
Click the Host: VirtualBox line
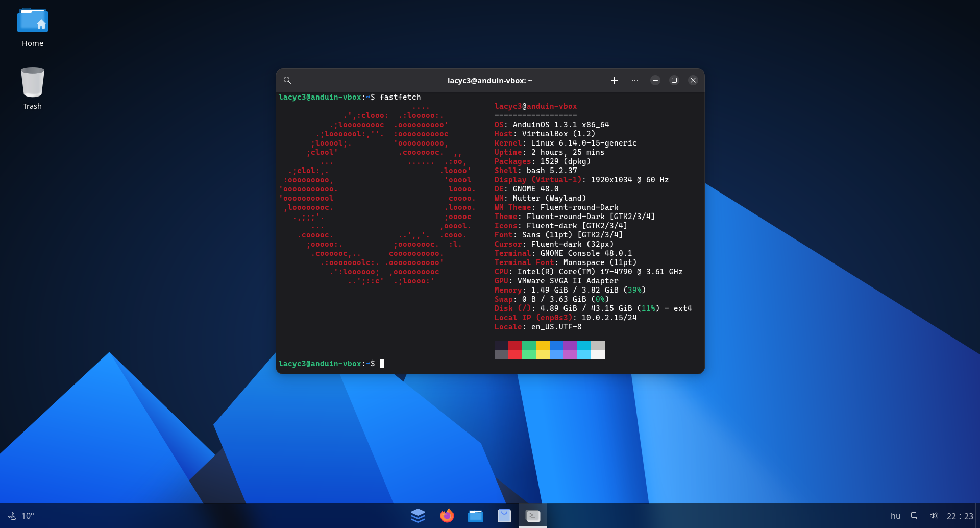click(545, 134)
